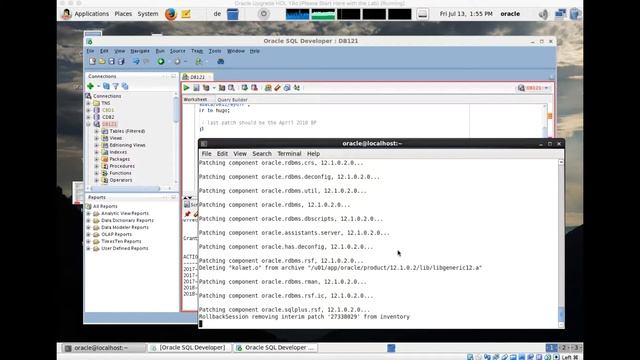Select OLAP Reports in Reports panel
640x360 pixels.
point(116,234)
